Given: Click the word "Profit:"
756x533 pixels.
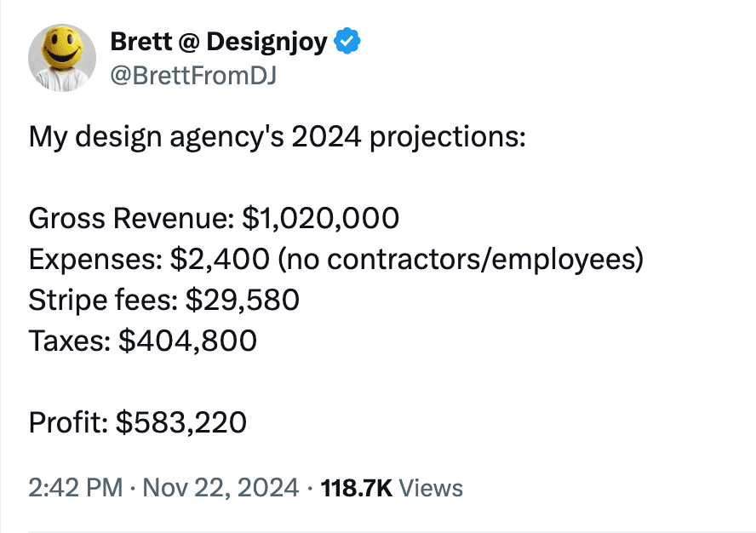Looking at the screenshot, I should click(x=68, y=422).
